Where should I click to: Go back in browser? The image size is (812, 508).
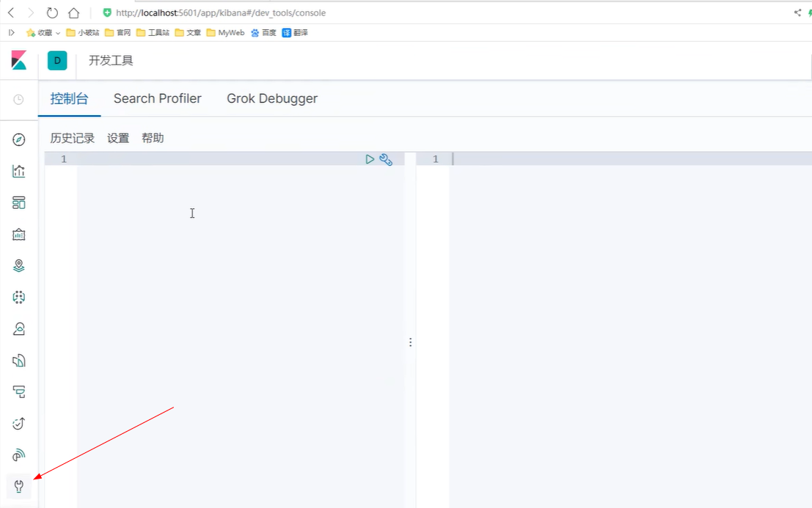tap(11, 12)
